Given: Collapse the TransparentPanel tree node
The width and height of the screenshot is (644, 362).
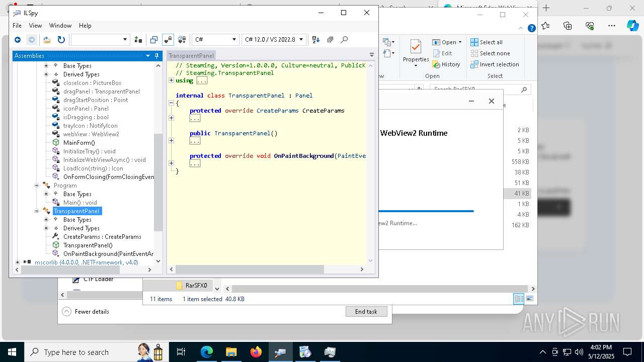Looking at the screenshot, I should pyautogui.click(x=37, y=211).
